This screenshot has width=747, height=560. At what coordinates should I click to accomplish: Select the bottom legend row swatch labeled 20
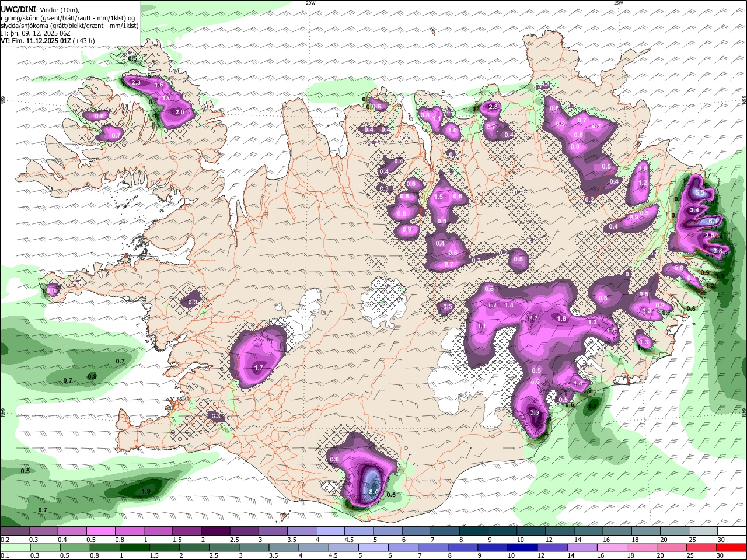(672, 548)
